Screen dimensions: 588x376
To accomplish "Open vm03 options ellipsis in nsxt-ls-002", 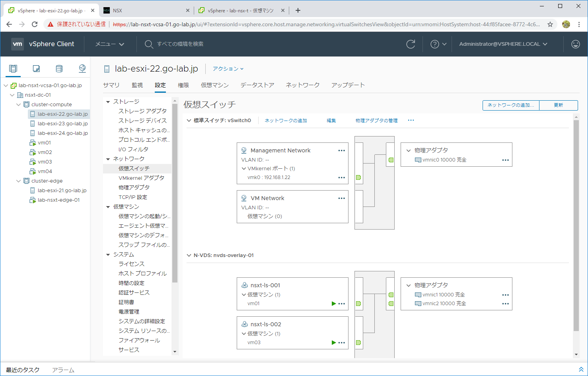I will (341, 343).
